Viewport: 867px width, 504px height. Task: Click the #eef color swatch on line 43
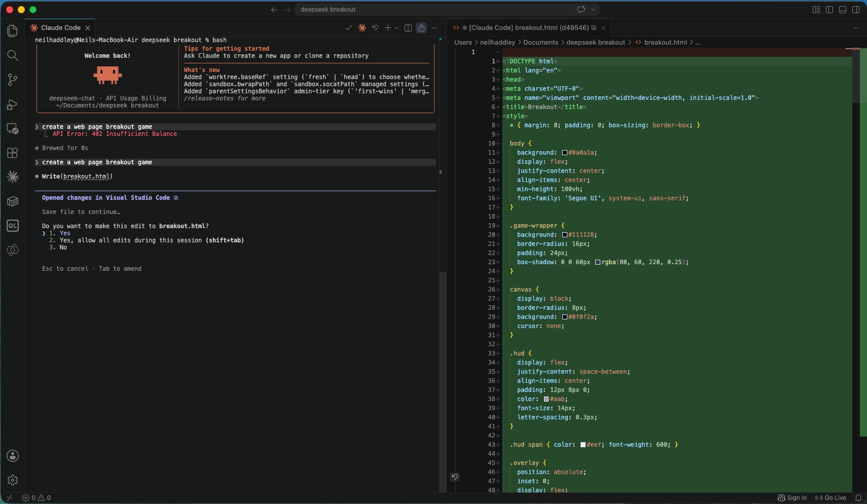coord(583,445)
